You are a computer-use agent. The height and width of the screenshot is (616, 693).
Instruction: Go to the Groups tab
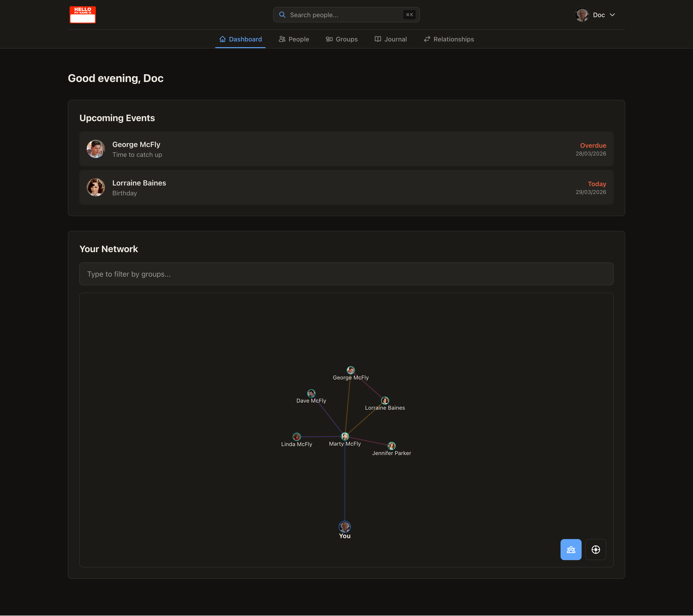(x=342, y=39)
